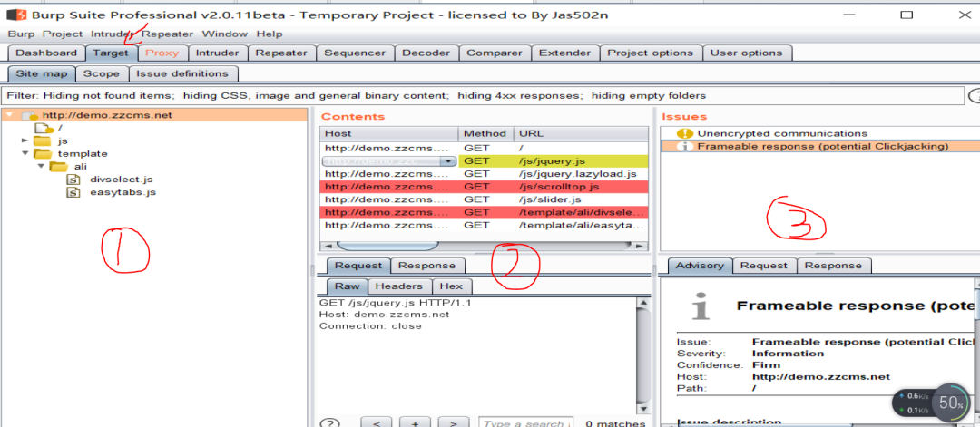Sort contents by Method column header
The width and height of the screenshot is (980, 427).
(x=486, y=133)
